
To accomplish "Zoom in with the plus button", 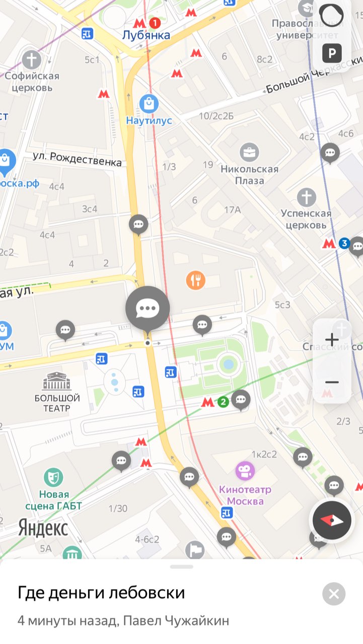I will (332, 340).
